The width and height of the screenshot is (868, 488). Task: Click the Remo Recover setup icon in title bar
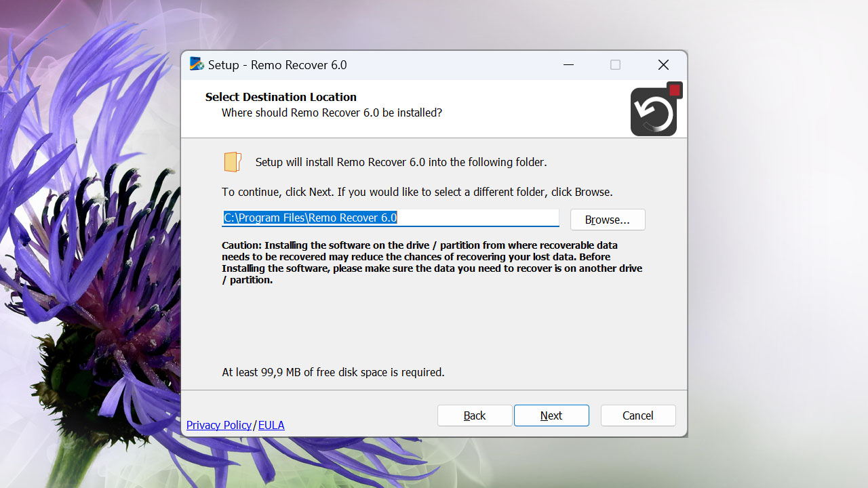[x=197, y=64]
